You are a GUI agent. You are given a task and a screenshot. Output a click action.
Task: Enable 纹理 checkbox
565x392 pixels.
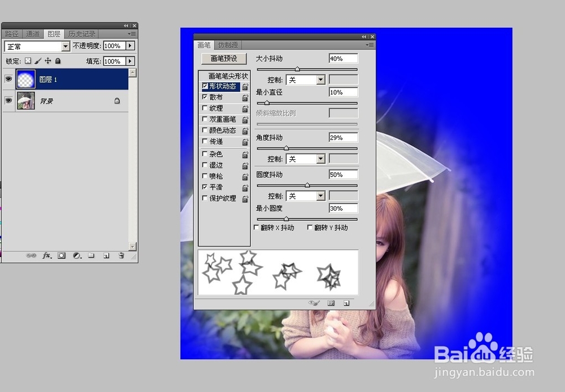[x=205, y=108]
